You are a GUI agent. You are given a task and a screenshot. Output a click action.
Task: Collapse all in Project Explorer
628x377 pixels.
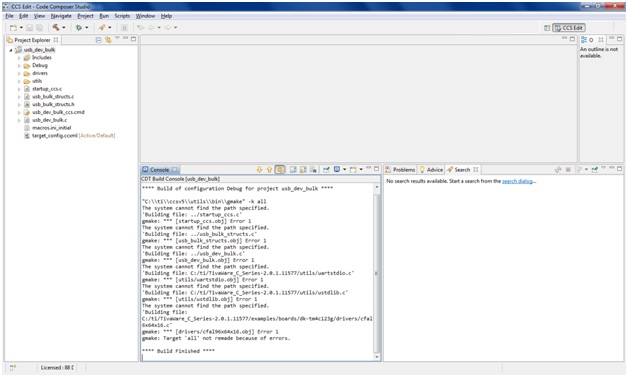pyautogui.click(x=99, y=40)
